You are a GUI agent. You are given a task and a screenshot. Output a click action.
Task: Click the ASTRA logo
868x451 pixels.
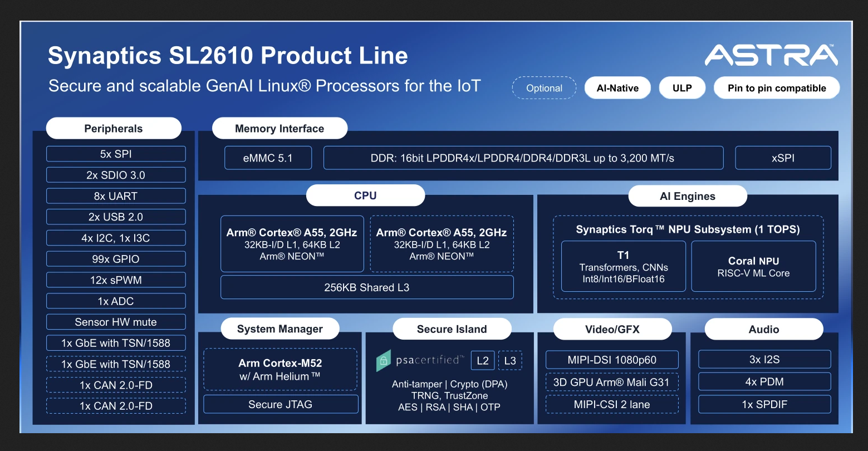[771, 55]
